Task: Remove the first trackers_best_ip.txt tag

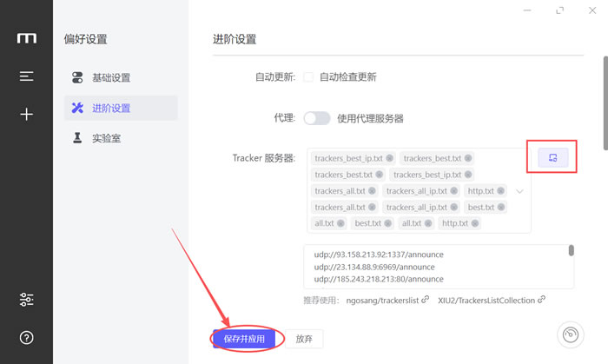Action: (390, 158)
